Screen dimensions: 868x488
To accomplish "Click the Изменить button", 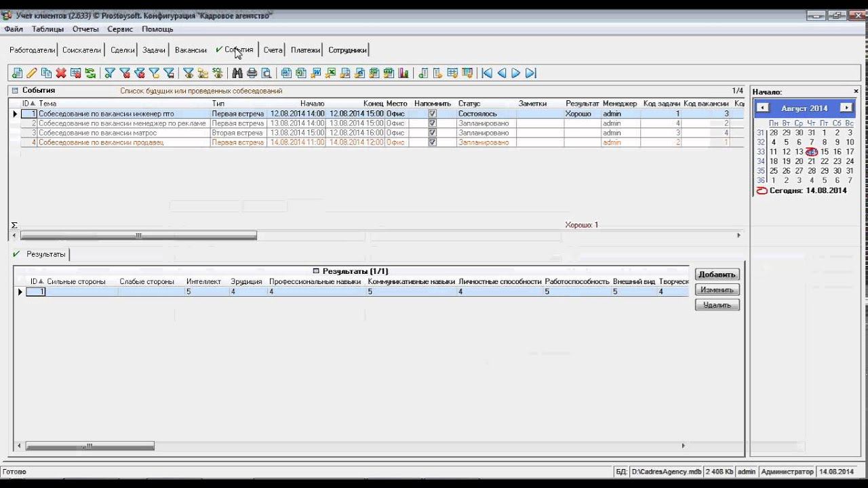I will coord(717,289).
